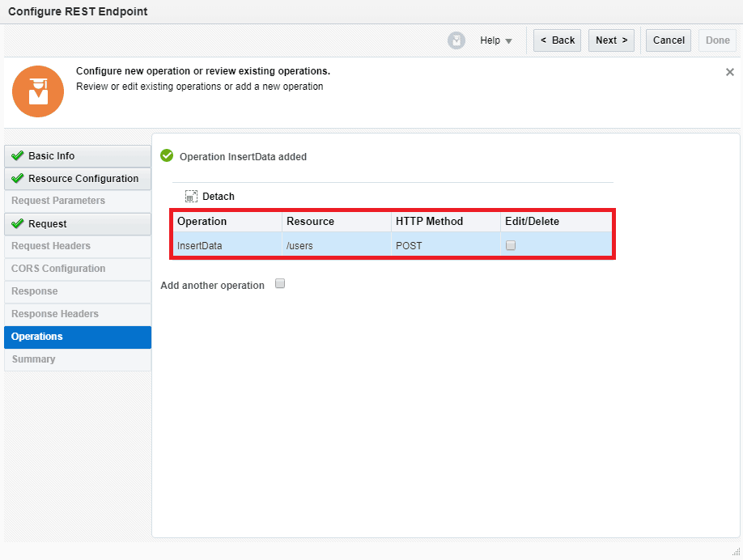The height and width of the screenshot is (560, 743).
Task: Collapse the Back navigation control
Action: click(557, 40)
